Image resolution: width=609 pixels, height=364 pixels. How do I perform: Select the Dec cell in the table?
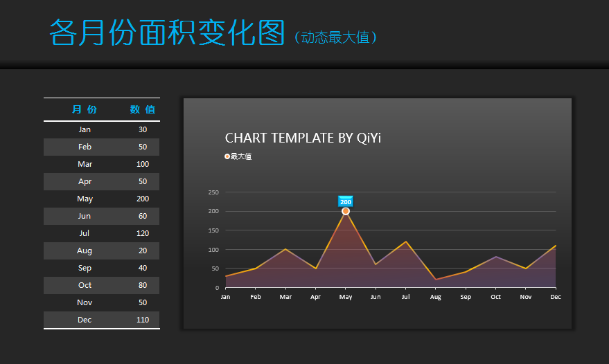click(x=85, y=320)
